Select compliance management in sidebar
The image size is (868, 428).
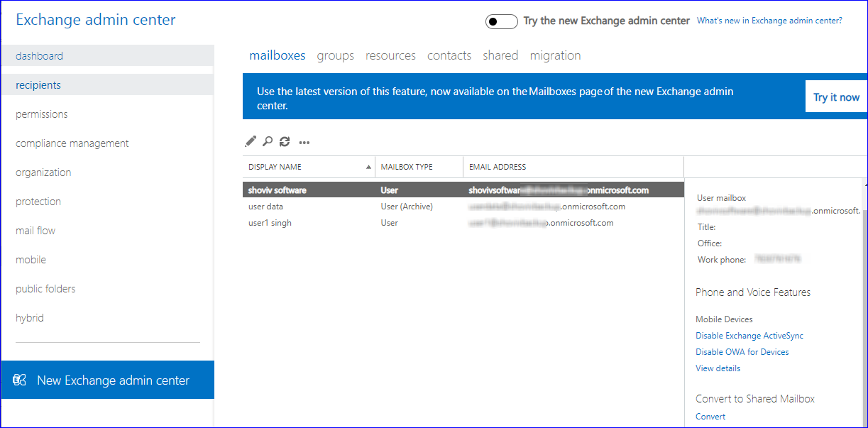click(72, 143)
